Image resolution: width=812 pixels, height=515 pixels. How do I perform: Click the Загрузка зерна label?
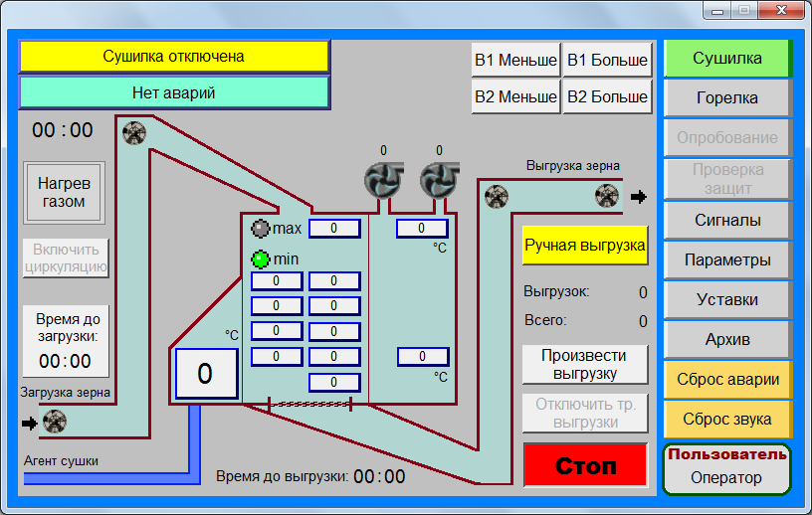pos(66,393)
